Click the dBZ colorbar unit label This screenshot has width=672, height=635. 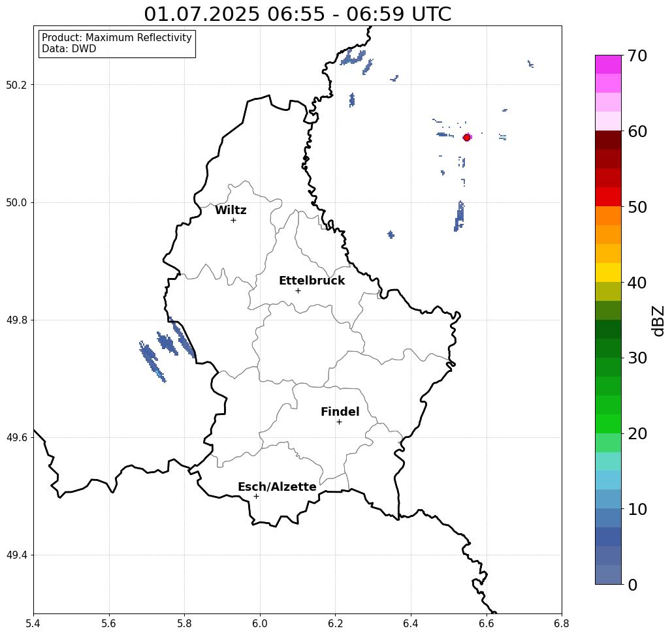(x=658, y=320)
